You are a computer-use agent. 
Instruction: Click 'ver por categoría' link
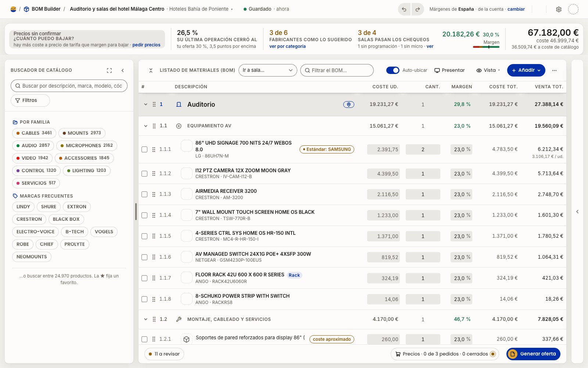(x=287, y=46)
